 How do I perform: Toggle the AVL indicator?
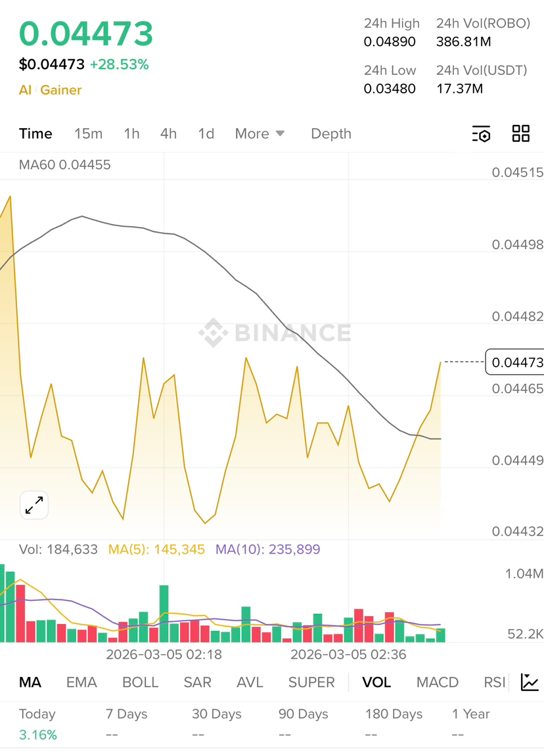250,682
